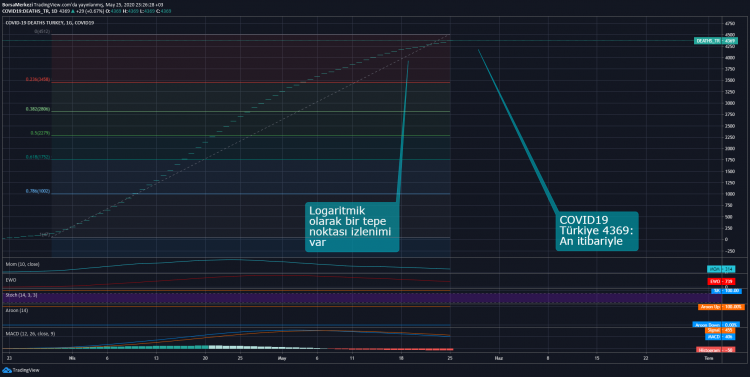Screen dimensions: 750x377
Task: Click the TradingView cloud logo icon
Action: point(7,370)
